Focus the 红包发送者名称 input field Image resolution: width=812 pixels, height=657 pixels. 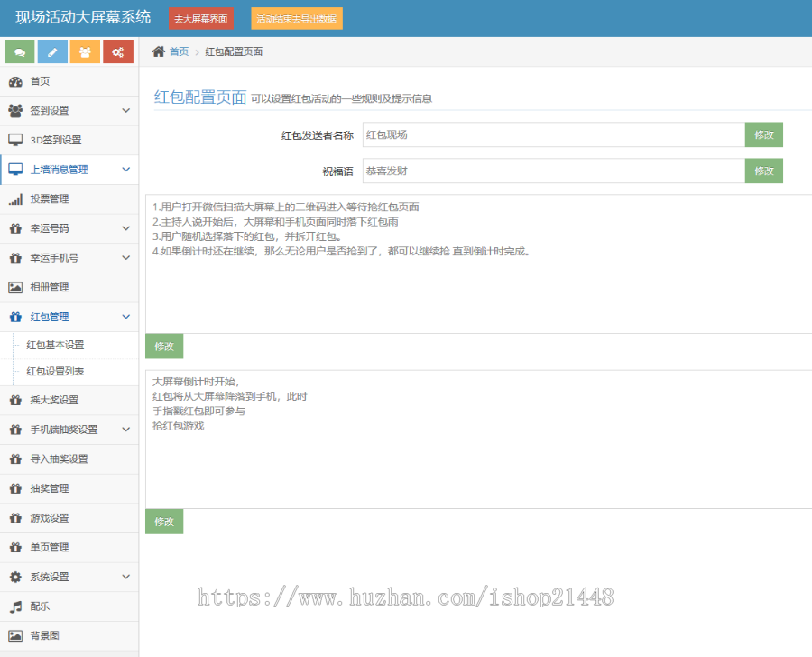pyautogui.click(x=554, y=134)
